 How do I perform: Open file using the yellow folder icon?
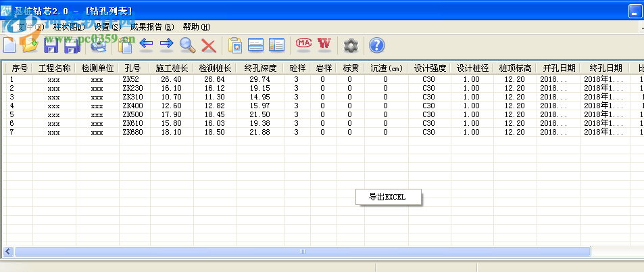point(30,45)
